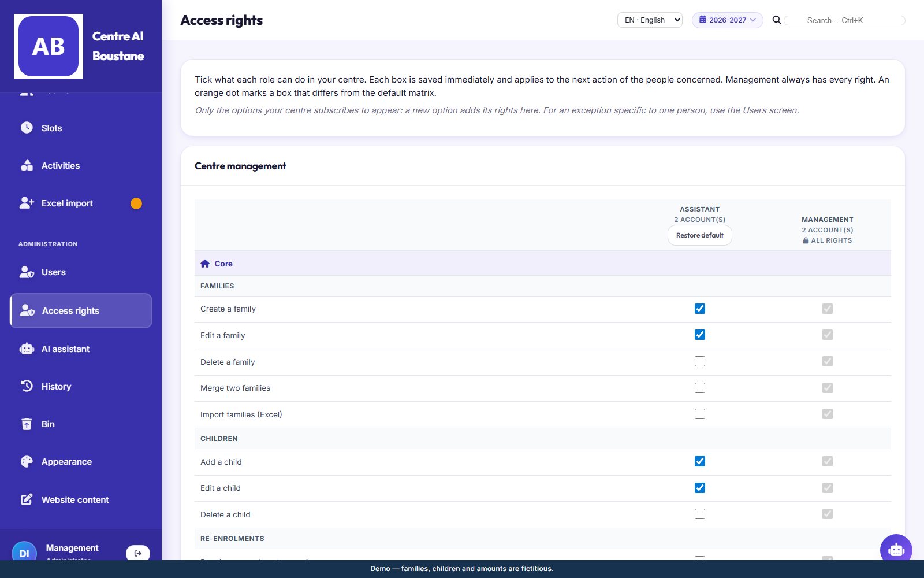Untick Assistant Add a child checkbox
The image size is (924, 578).
[700, 461]
